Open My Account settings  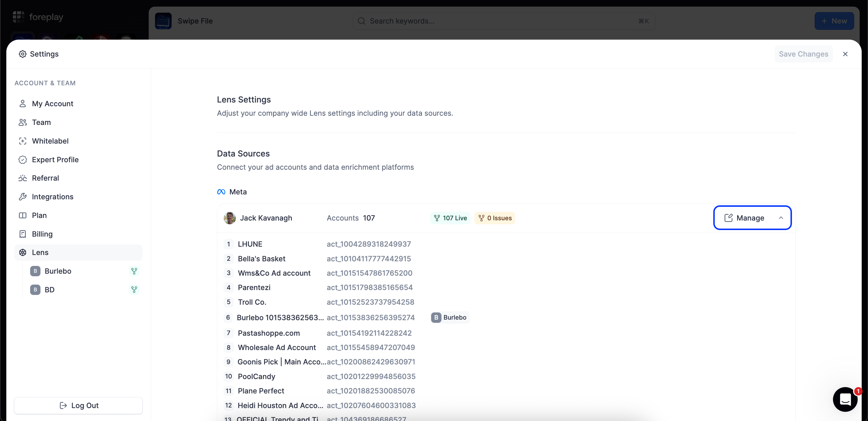(x=78, y=103)
